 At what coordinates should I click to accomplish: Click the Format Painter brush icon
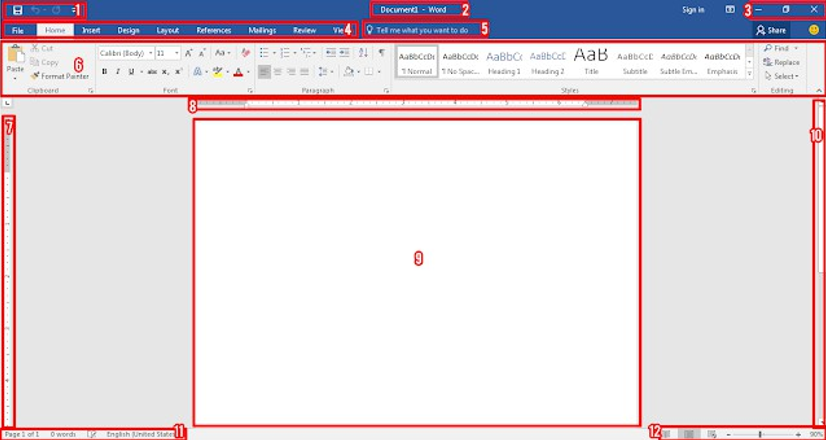(35, 76)
